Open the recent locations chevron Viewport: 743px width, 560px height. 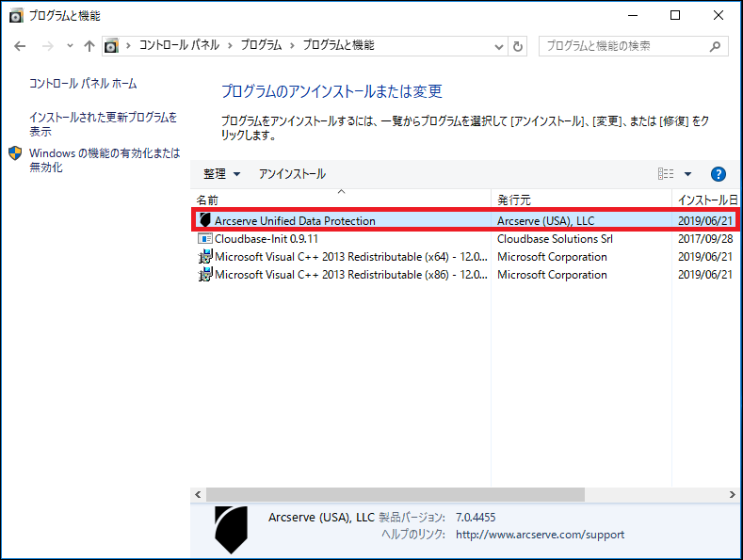pyautogui.click(x=70, y=46)
